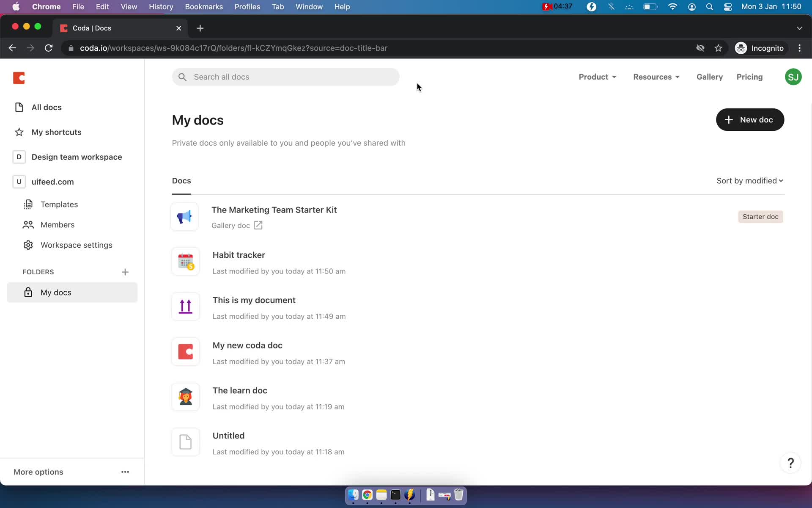This screenshot has height=508, width=812.
Task: Go back with browser back arrow
Action: [12, 48]
